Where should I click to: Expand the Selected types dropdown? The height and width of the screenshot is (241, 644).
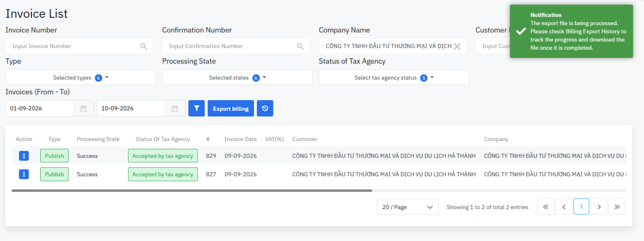click(81, 77)
